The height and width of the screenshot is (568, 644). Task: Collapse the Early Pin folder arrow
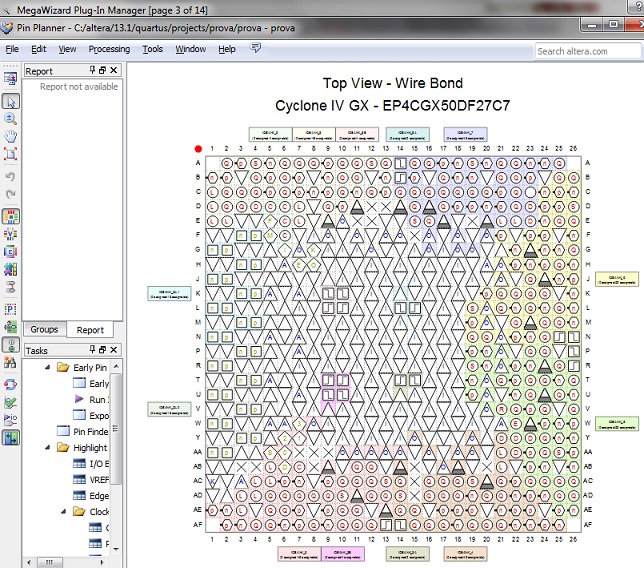[48, 367]
